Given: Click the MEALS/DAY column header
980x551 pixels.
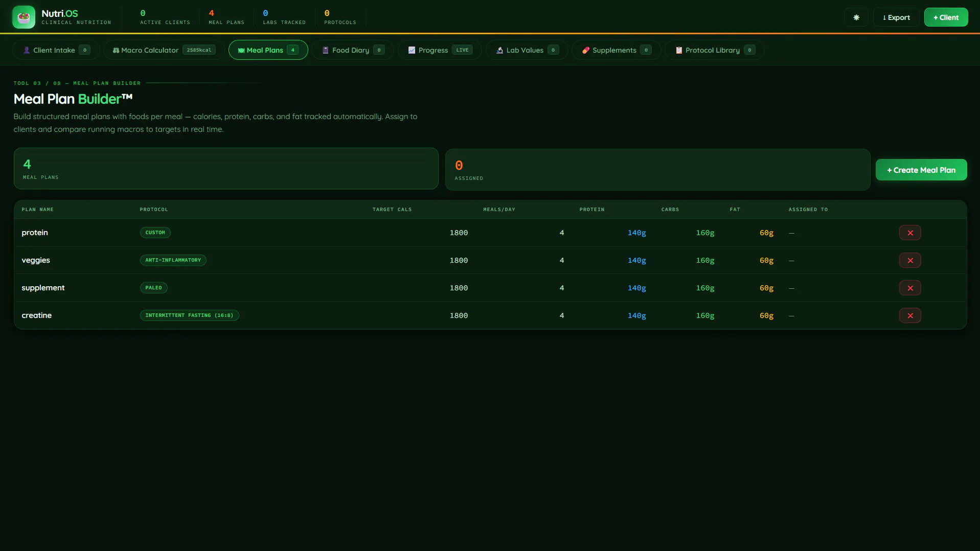Looking at the screenshot, I should pyautogui.click(x=499, y=210).
